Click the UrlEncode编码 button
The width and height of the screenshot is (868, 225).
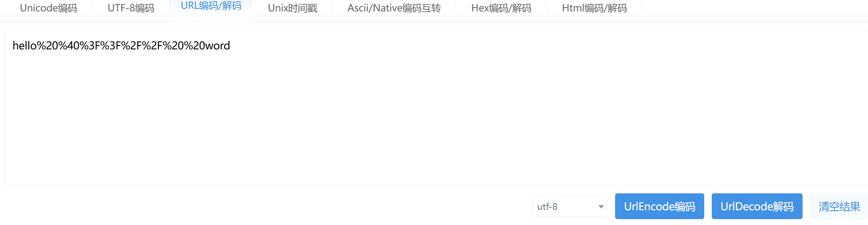pyautogui.click(x=659, y=206)
